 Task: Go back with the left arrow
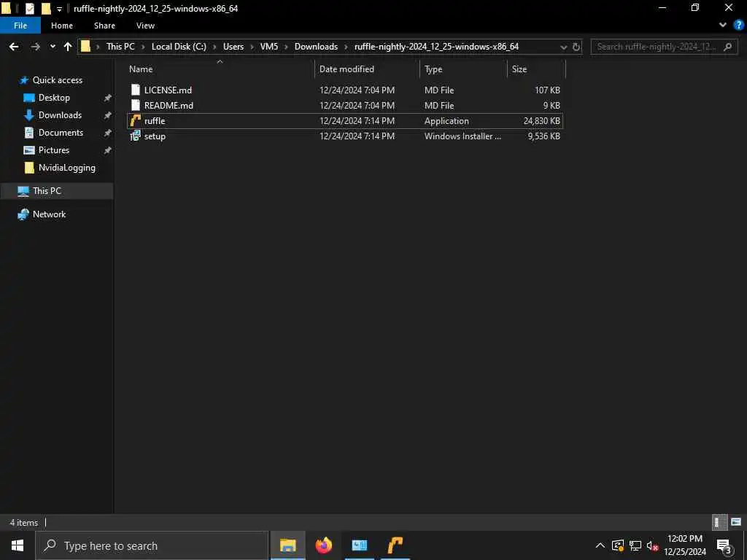(x=14, y=47)
